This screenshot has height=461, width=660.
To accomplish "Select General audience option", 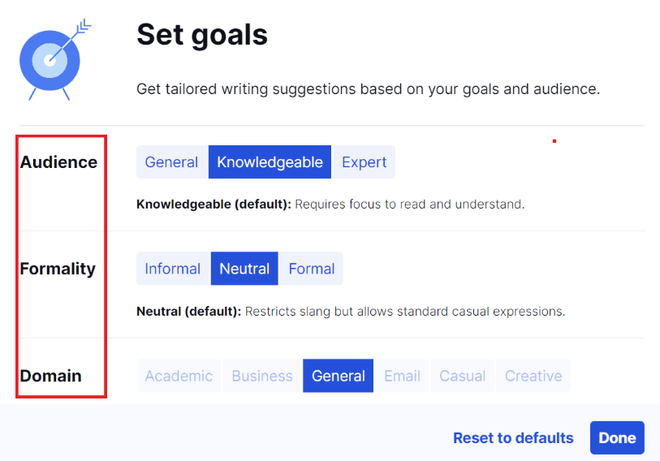I will pos(171,162).
